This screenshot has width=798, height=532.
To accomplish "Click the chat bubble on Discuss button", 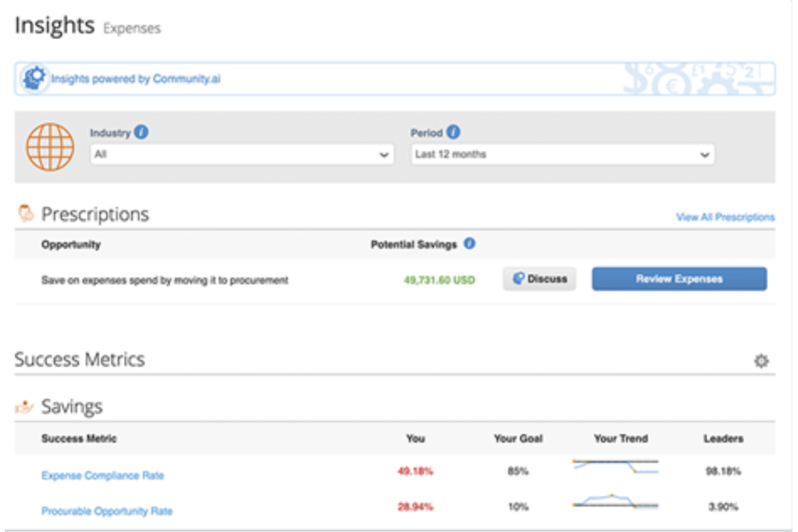I will (x=519, y=278).
